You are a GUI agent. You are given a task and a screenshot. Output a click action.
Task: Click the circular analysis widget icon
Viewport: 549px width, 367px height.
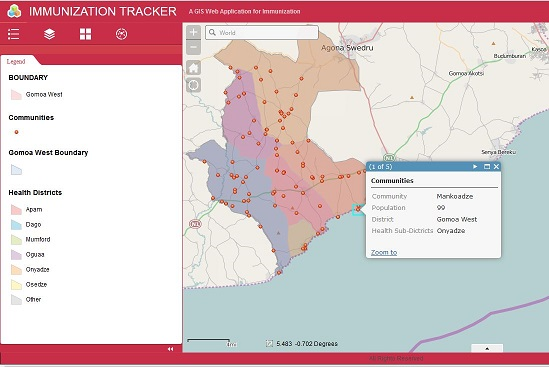[x=121, y=34]
